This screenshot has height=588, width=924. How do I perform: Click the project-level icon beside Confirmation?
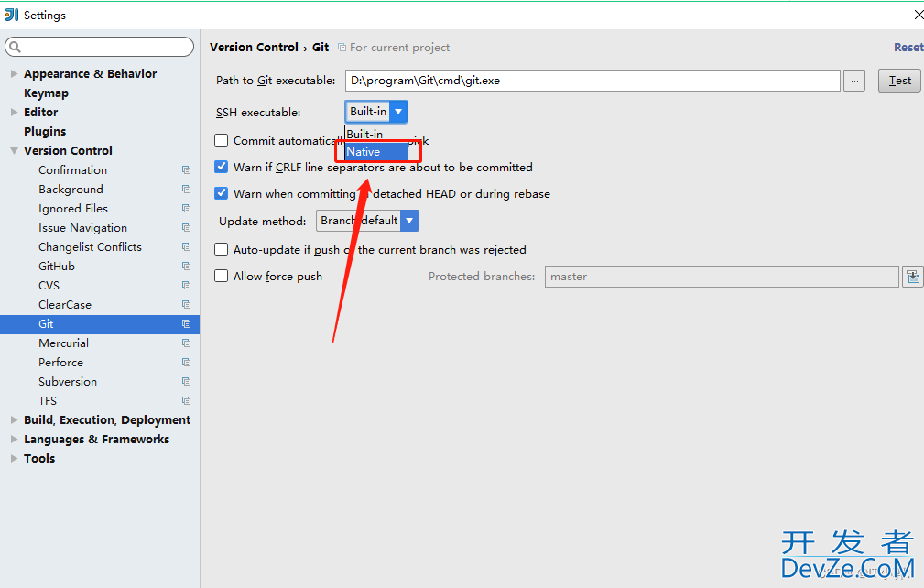186,170
